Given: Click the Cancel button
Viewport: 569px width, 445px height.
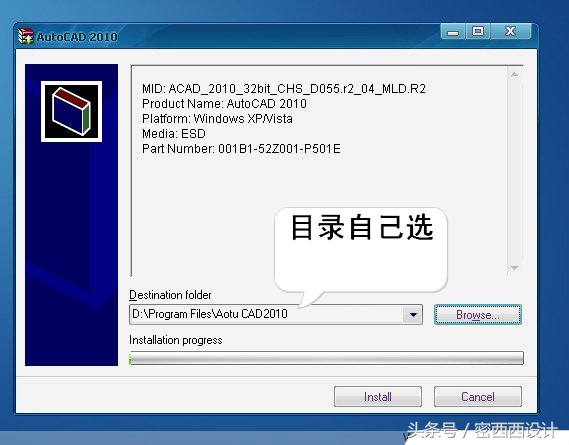Looking at the screenshot, I should pyautogui.click(x=478, y=397).
